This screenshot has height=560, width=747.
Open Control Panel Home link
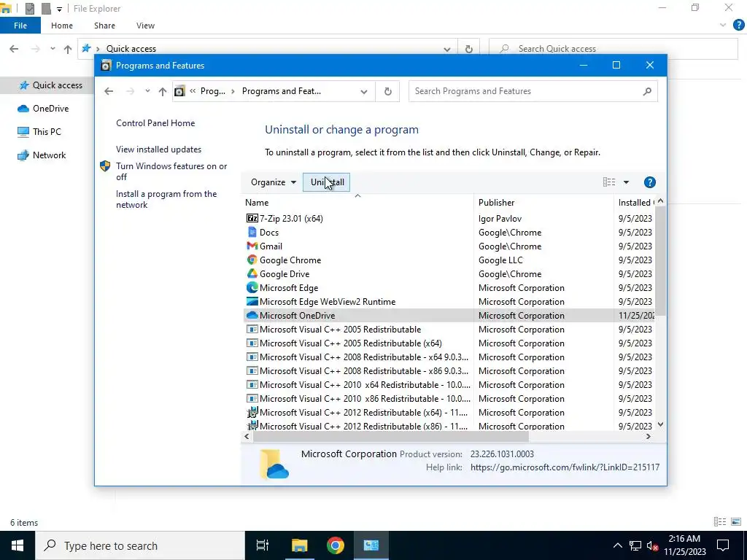[155, 122]
